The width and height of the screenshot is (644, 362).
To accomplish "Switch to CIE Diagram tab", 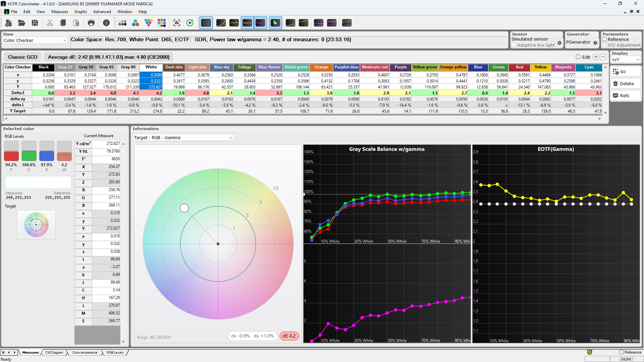I will (x=54, y=353).
